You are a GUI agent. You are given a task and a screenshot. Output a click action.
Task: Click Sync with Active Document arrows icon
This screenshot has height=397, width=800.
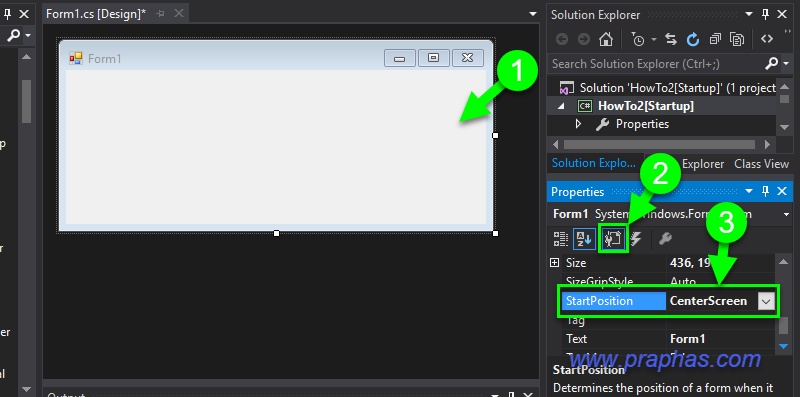coord(671,39)
